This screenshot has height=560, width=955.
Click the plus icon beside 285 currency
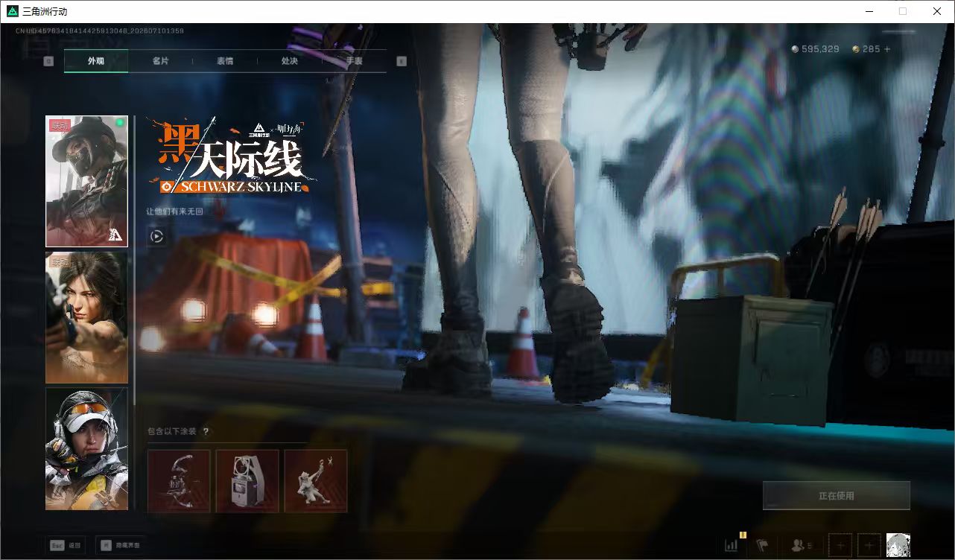pos(886,49)
